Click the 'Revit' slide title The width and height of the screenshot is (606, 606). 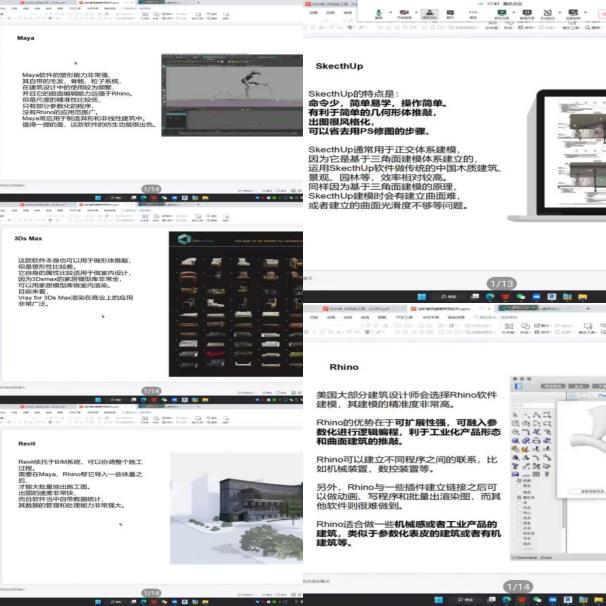tap(27, 443)
